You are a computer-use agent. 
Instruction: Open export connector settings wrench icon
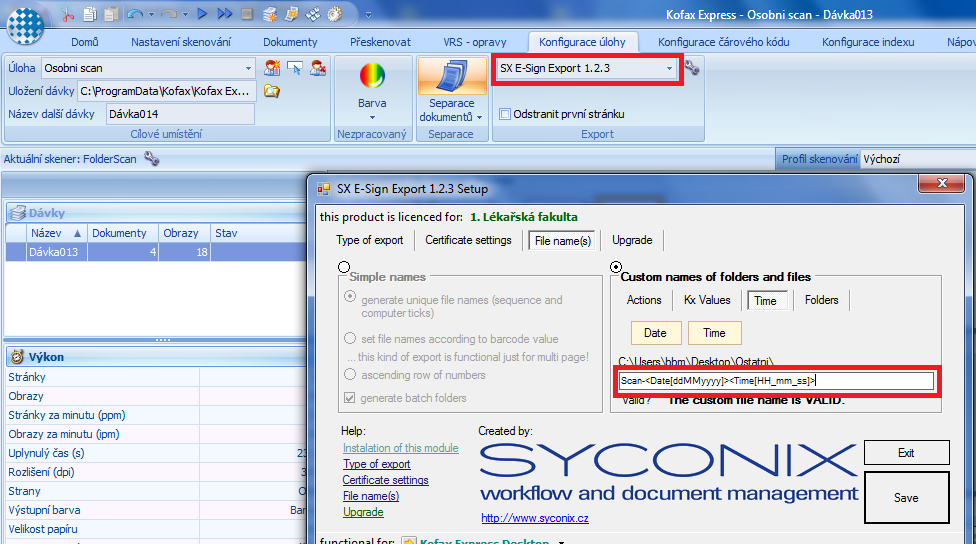click(692, 67)
